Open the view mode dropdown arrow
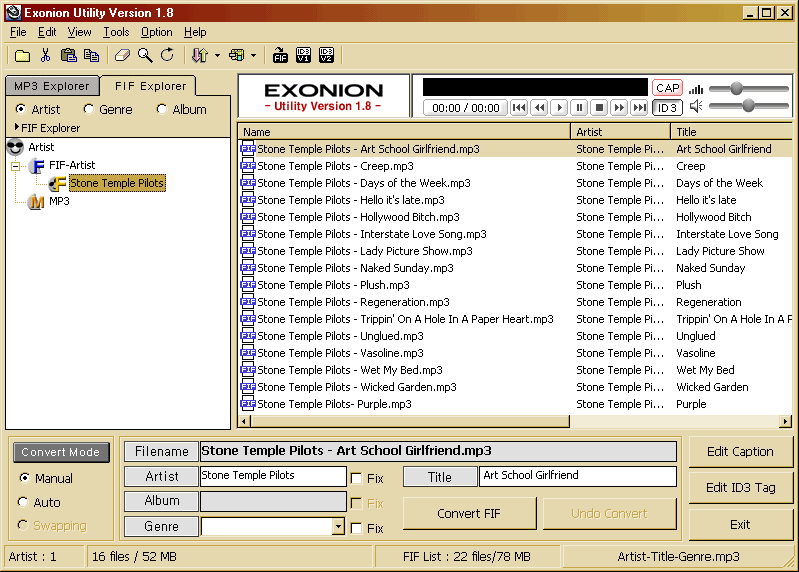Image resolution: width=799 pixels, height=572 pixels. click(253, 56)
